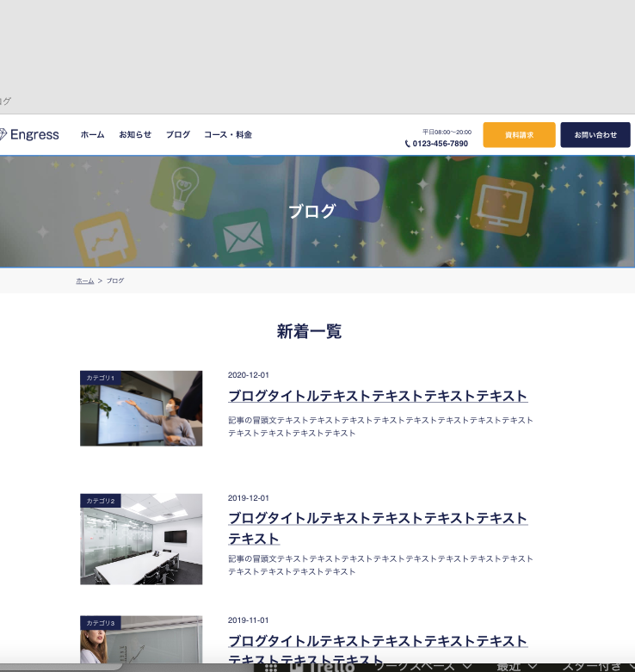Click the Trello logo in bottom bar
The width and height of the screenshot is (635, 672).
pos(322,668)
